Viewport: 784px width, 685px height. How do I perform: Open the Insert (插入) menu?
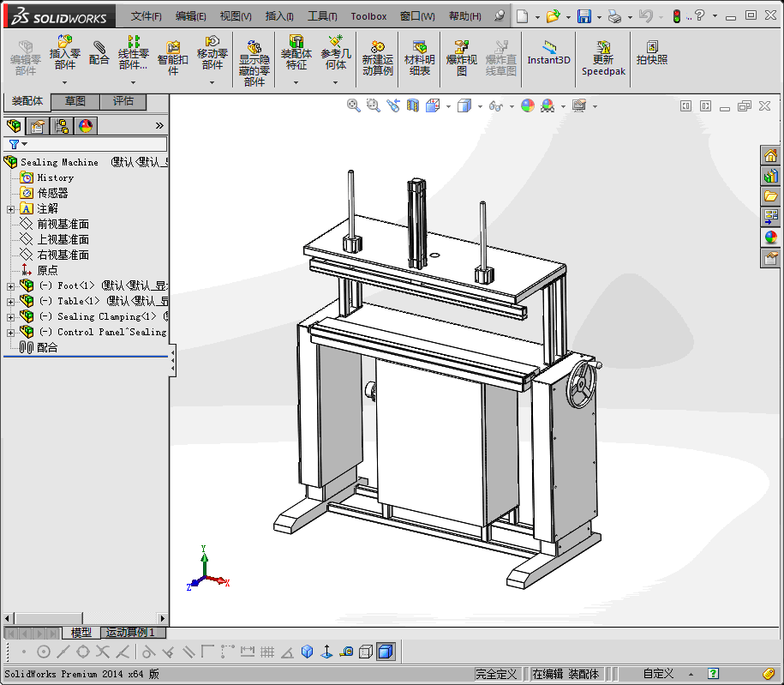[279, 16]
